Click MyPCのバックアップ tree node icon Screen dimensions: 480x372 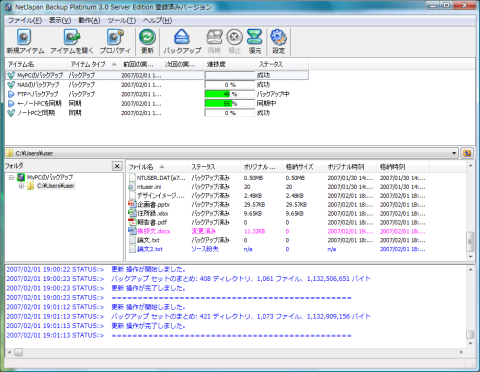tap(21, 177)
